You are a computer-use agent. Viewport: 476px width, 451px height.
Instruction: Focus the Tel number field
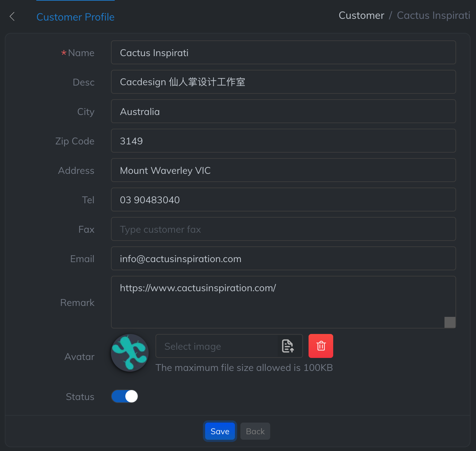pos(283,200)
